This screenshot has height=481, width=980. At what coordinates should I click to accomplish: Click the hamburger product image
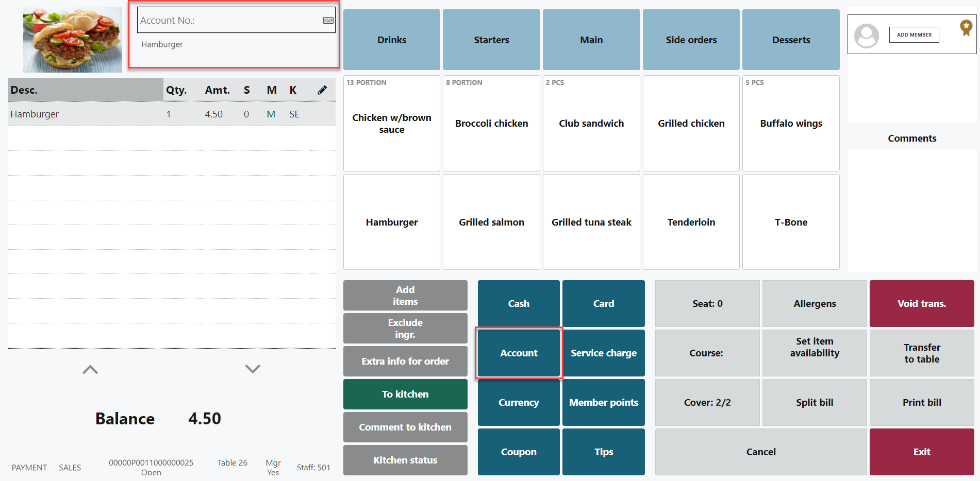[x=73, y=40]
